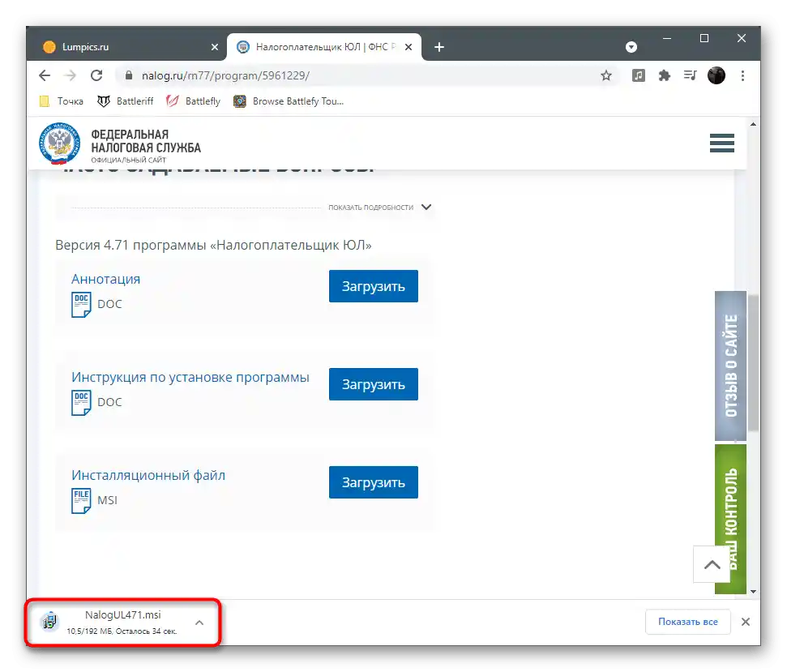Open the extensions puzzle icon
The height and width of the screenshot is (672, 787).
[665, 75]
